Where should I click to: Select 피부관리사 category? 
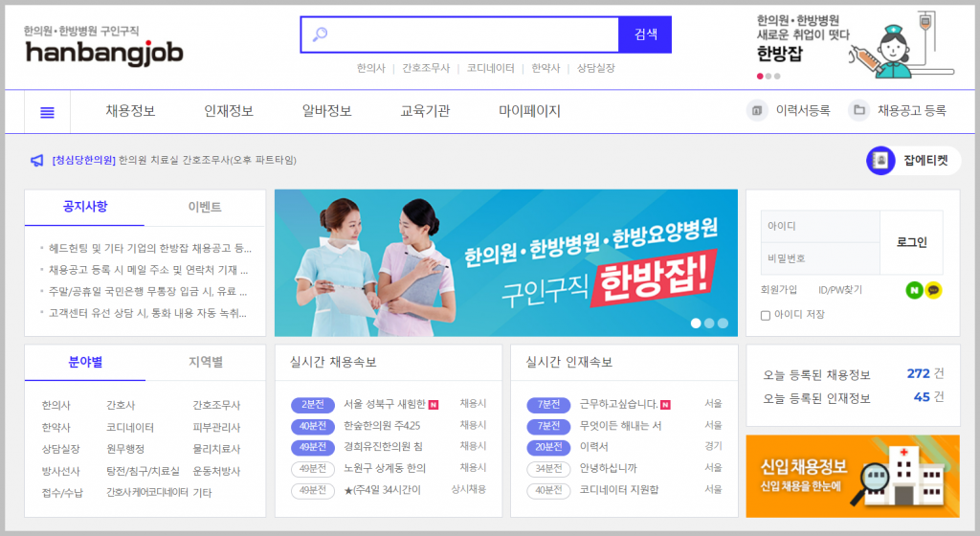(x=216, y=427)
